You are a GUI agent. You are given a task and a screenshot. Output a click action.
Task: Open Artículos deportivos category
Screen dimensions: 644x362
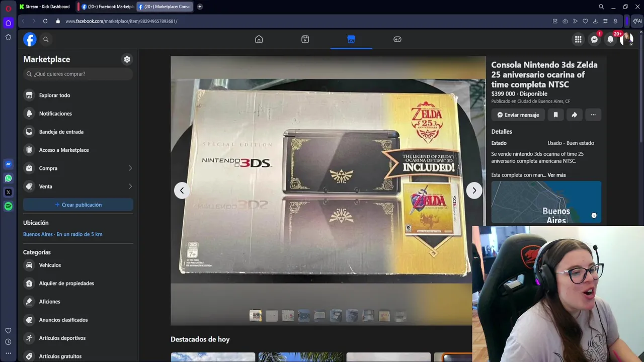coord(78,338)
